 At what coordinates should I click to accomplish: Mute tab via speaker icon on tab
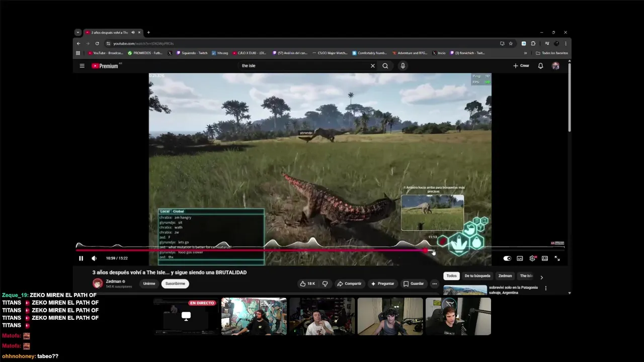tap(133, 33)
